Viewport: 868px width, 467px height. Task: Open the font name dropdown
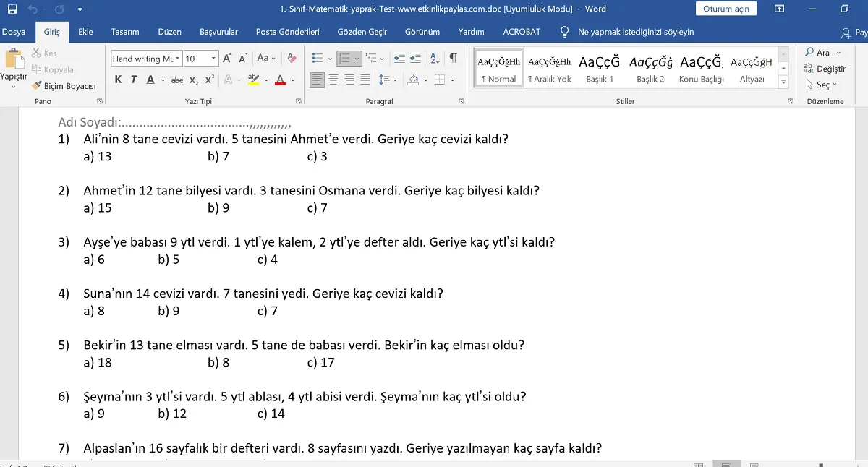(177, 59)
